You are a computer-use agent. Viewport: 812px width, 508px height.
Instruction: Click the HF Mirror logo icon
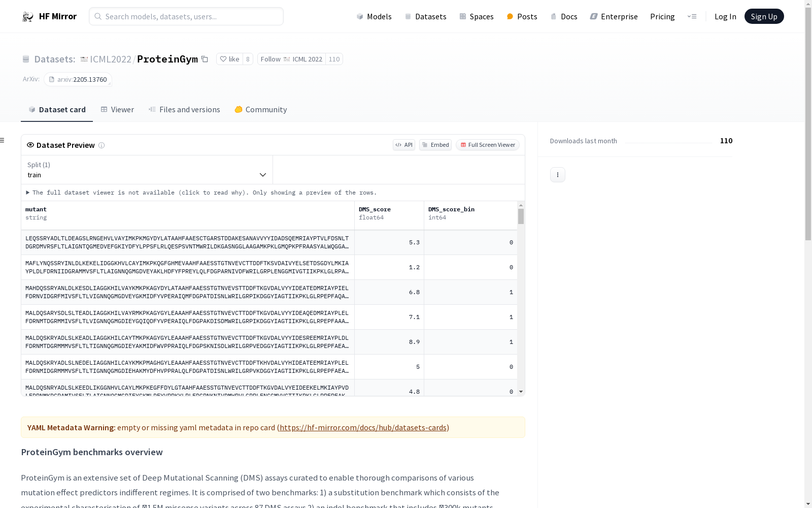pos(28,16)
